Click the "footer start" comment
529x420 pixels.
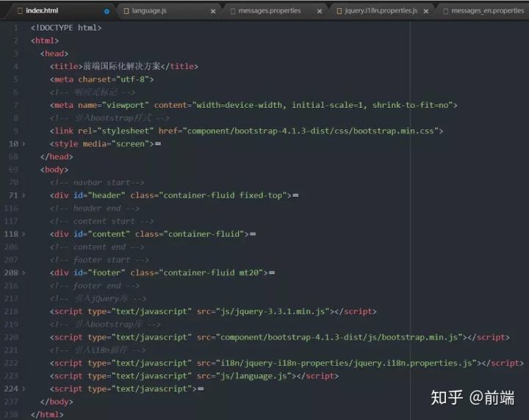tap(99, 260)
